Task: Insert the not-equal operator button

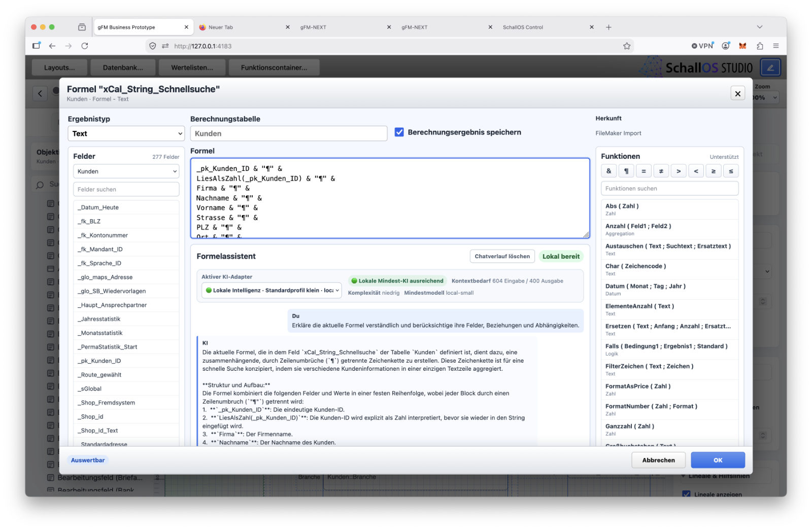Action: (661, 171)
